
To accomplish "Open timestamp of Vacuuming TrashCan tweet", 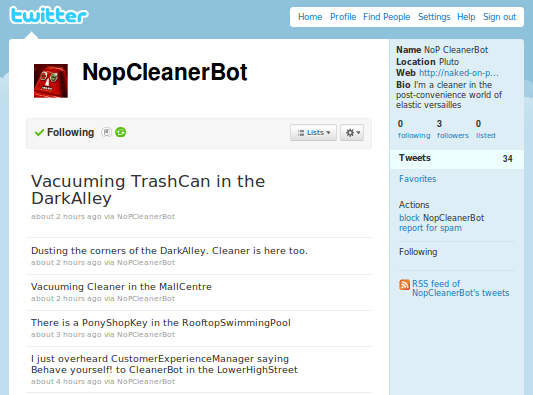I will 66,217.
